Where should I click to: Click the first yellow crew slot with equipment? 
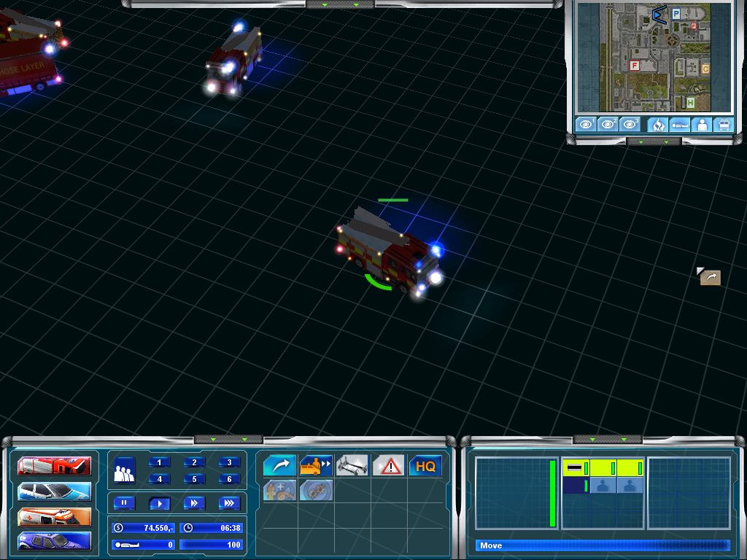(576, 467)
